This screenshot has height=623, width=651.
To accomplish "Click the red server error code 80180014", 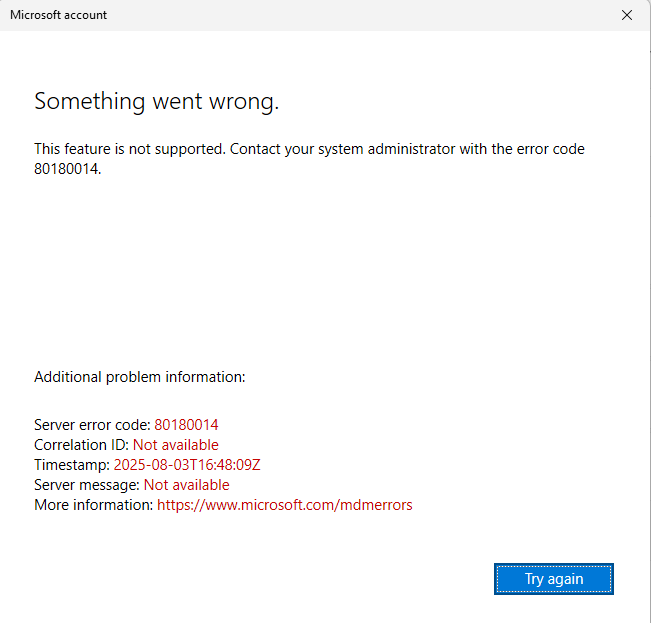I will click(186, 425).
